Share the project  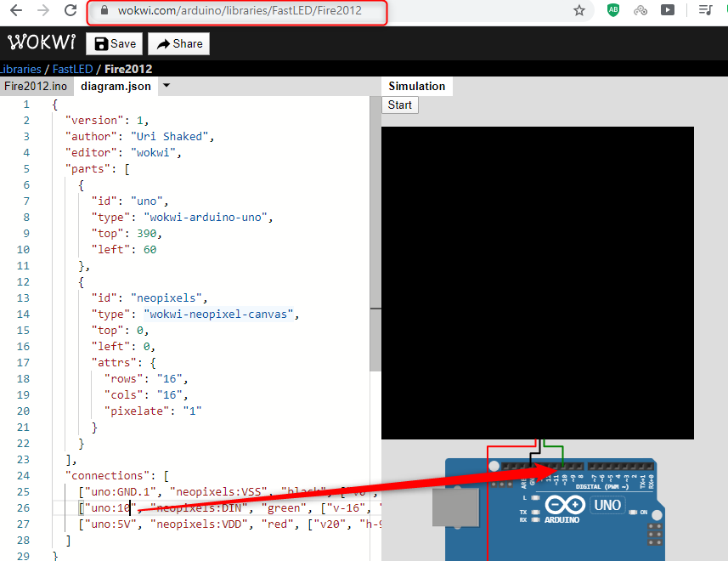178,42
